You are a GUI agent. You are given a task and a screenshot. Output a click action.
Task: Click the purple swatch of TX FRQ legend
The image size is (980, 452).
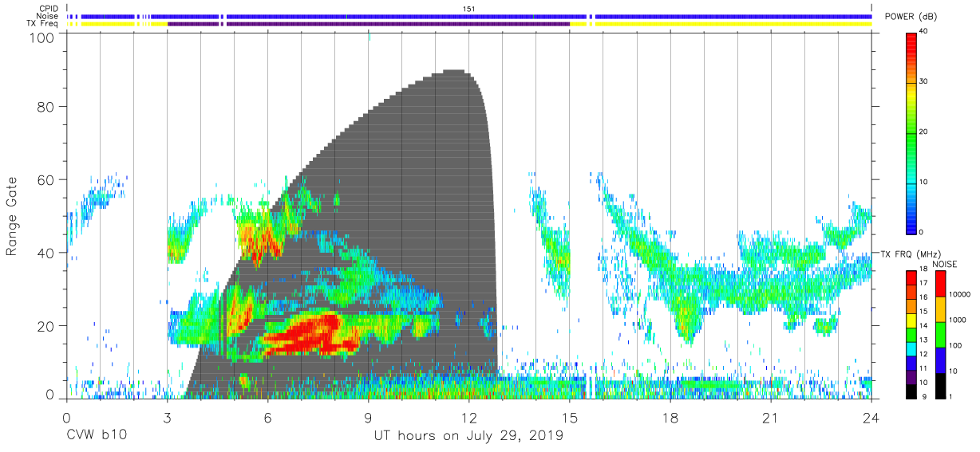point(911,378)
